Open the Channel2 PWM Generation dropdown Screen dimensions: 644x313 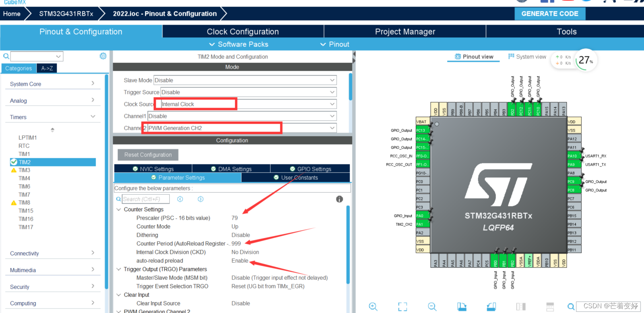click(x=242, y=128)
